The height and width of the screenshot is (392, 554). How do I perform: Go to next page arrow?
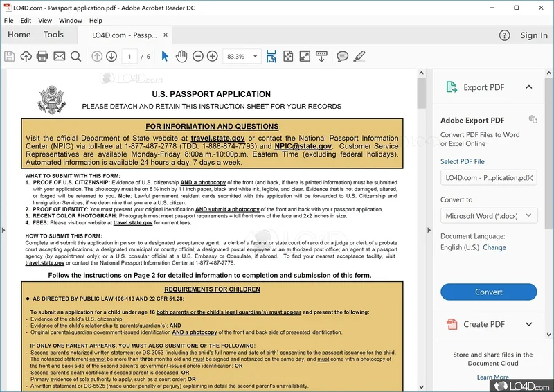coord(111,56)
